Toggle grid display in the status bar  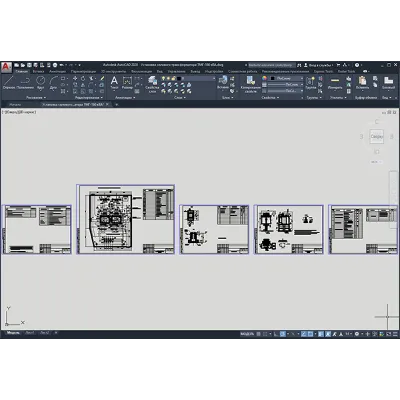(259, 334)
